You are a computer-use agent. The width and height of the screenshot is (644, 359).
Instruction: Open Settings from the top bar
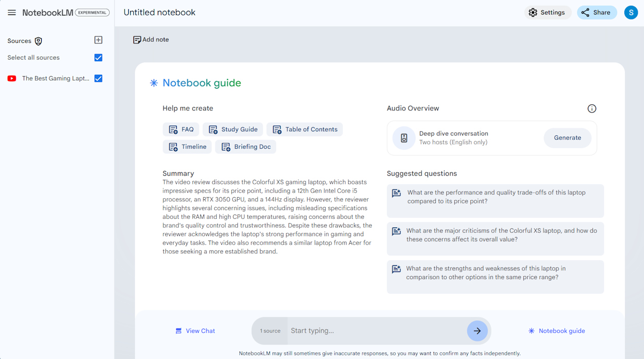pos(548,12)
